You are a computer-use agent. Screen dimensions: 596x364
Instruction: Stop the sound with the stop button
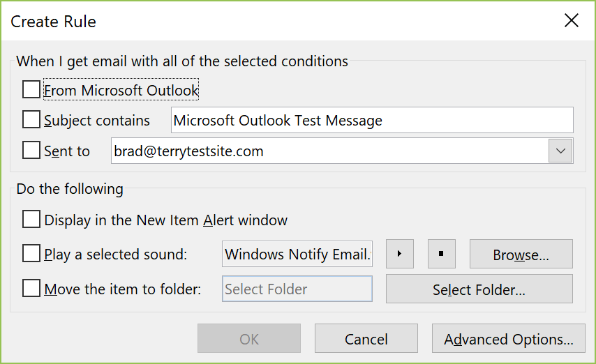pyautogui.click(x=441, y=254)
